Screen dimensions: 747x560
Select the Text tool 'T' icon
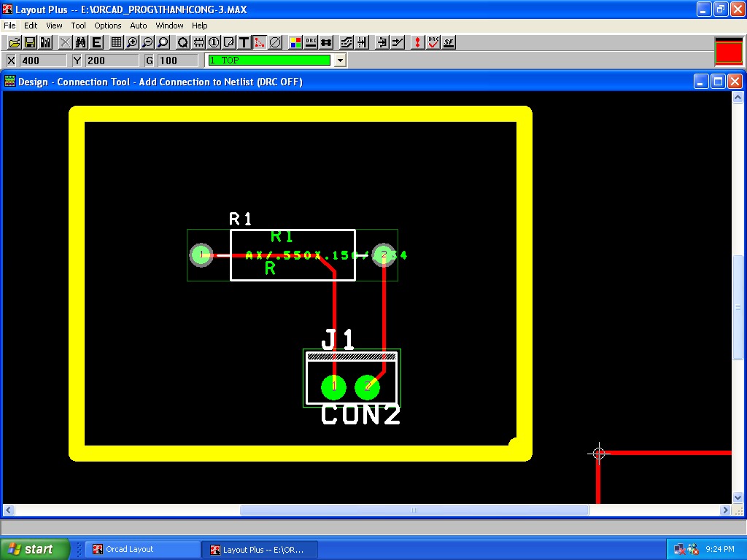244,43
